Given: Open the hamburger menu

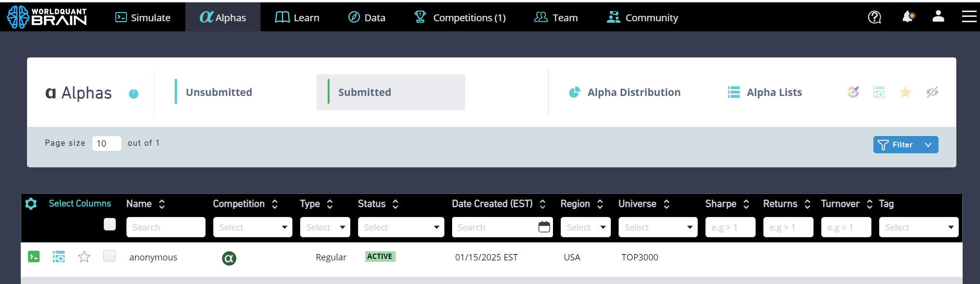Looking at the screenshot, I should click(969, 17).
